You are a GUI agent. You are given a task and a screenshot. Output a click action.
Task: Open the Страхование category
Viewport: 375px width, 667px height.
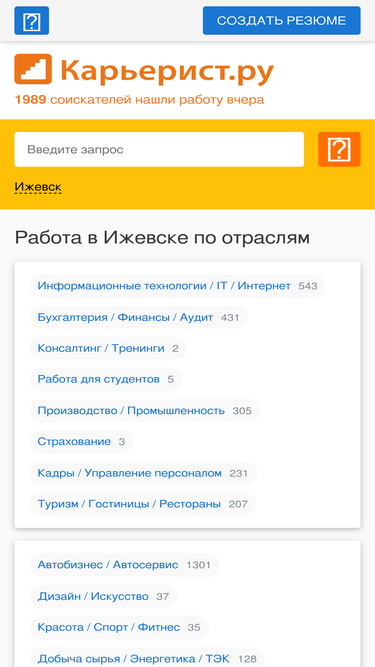81,442
